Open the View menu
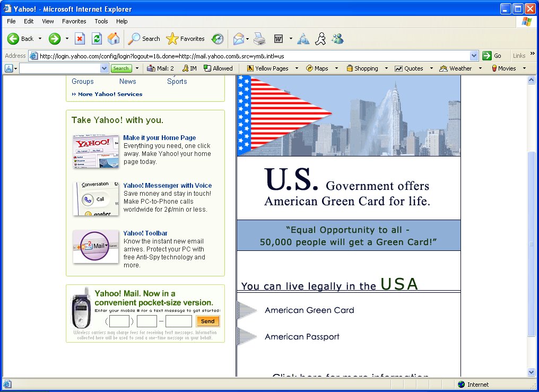539x392 pixels. [x=48, y=21]
